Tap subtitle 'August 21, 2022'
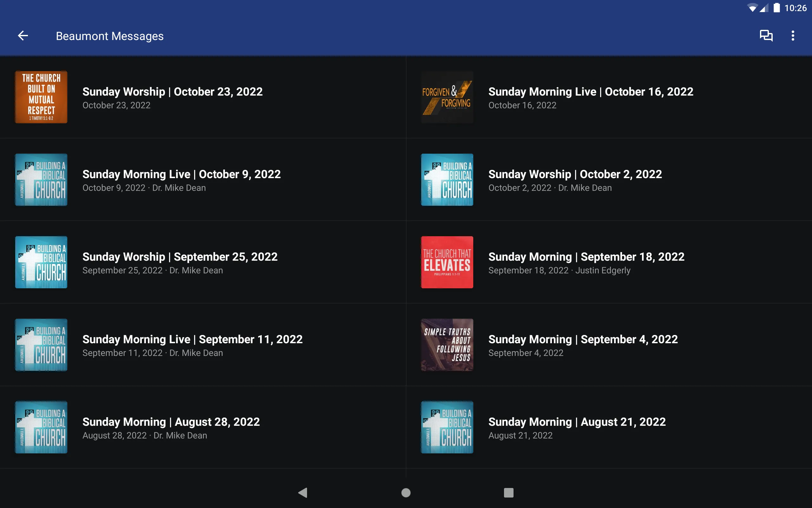812x508 pixels. coord(521,435)
